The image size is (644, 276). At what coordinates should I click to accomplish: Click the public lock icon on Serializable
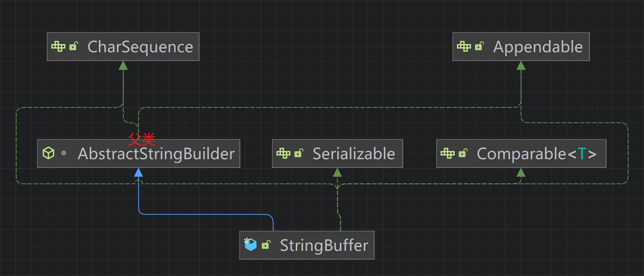coord(299,153)
